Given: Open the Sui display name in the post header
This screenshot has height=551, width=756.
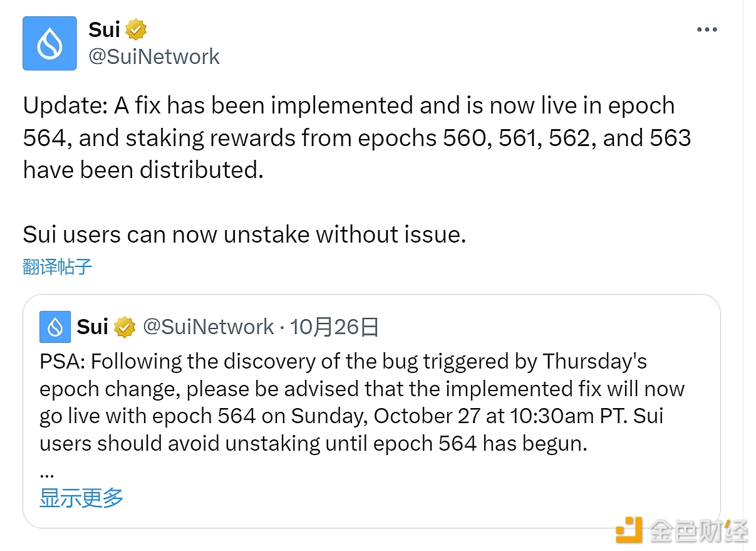Looking at the screenshot, I should (x=104, y=29).
